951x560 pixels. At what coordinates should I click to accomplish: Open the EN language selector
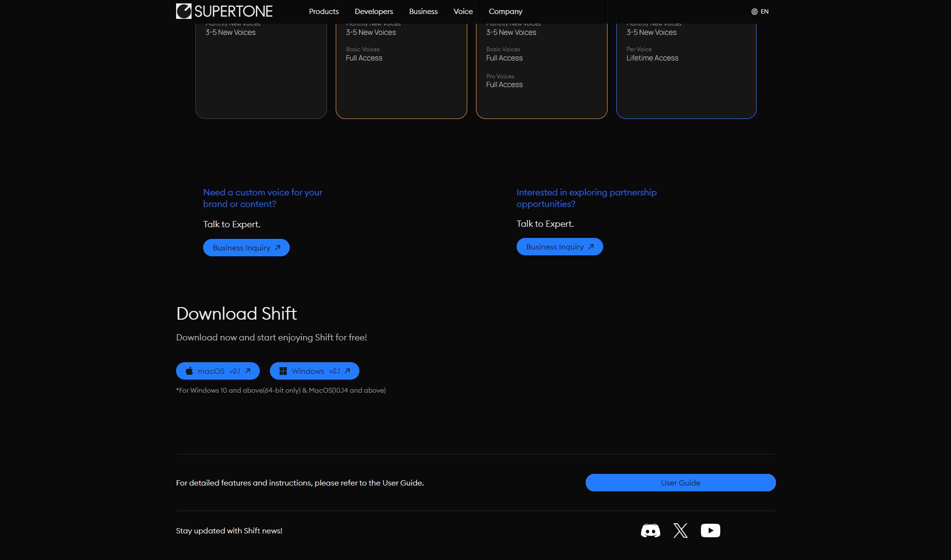pyautogui.click(x=764, y=12)
